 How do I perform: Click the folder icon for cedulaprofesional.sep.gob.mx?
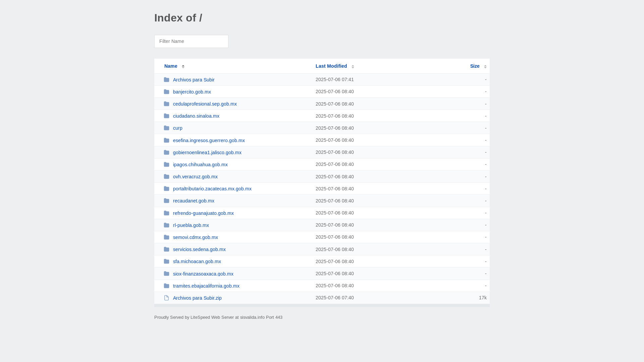click(x=166, y=104)
